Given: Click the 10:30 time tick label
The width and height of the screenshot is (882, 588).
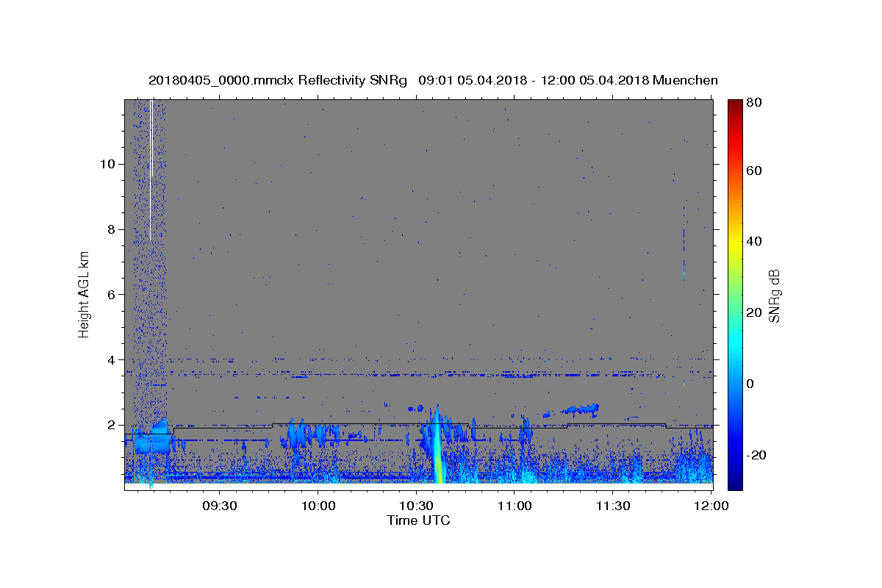Looking at the screenshot, I should 416,506.
